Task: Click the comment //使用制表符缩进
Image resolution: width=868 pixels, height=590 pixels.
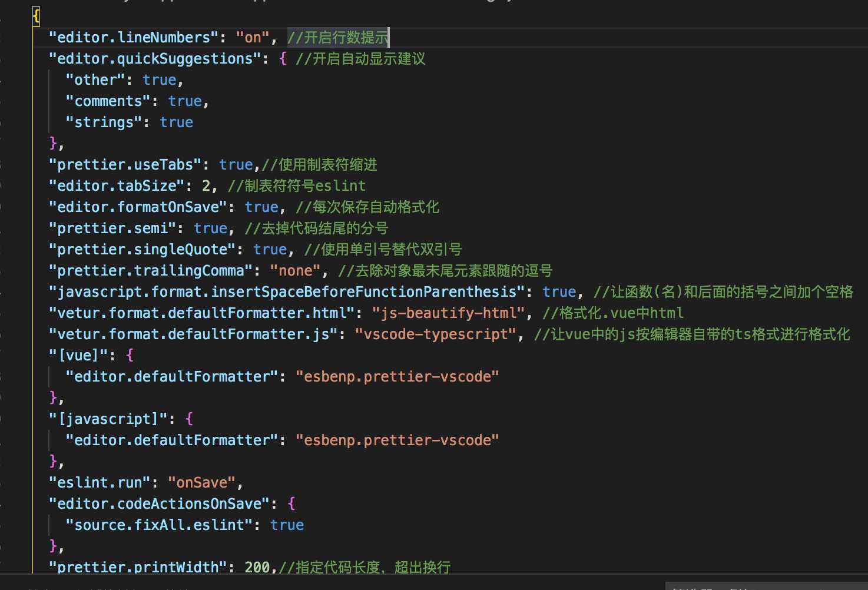Action: 319,165
